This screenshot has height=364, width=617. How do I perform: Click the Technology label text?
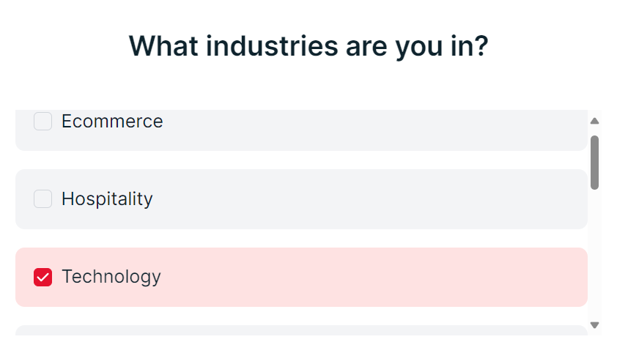(x=111, y=277)
